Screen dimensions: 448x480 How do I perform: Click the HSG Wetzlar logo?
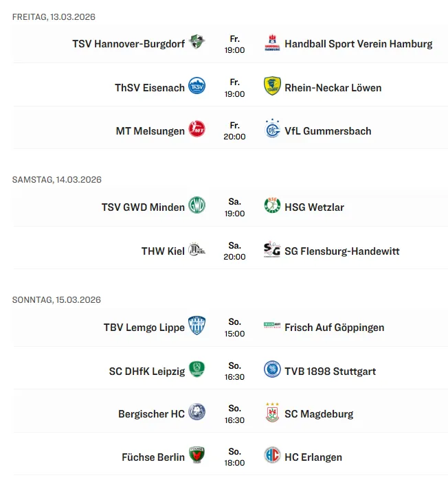coord(273,206)
